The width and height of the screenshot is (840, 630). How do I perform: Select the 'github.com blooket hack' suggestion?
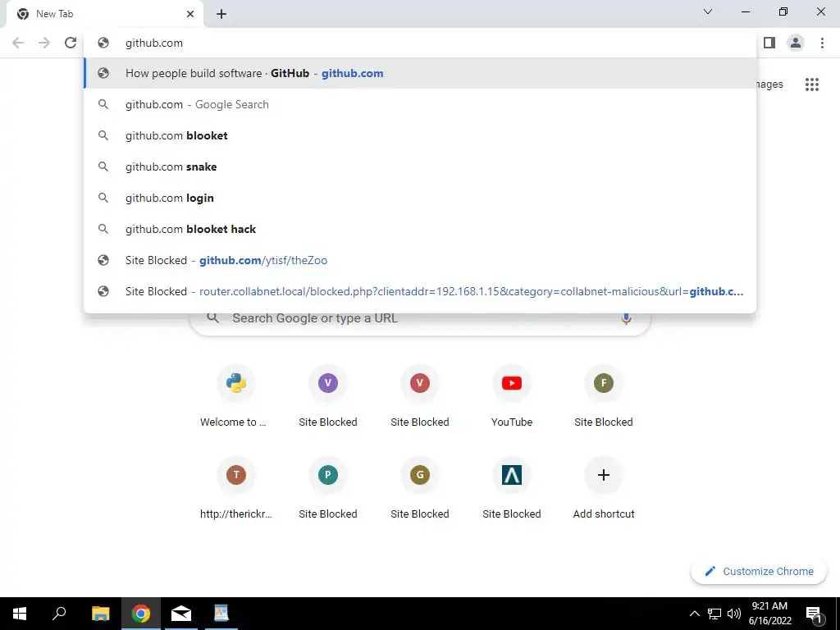tap(421, 229)
